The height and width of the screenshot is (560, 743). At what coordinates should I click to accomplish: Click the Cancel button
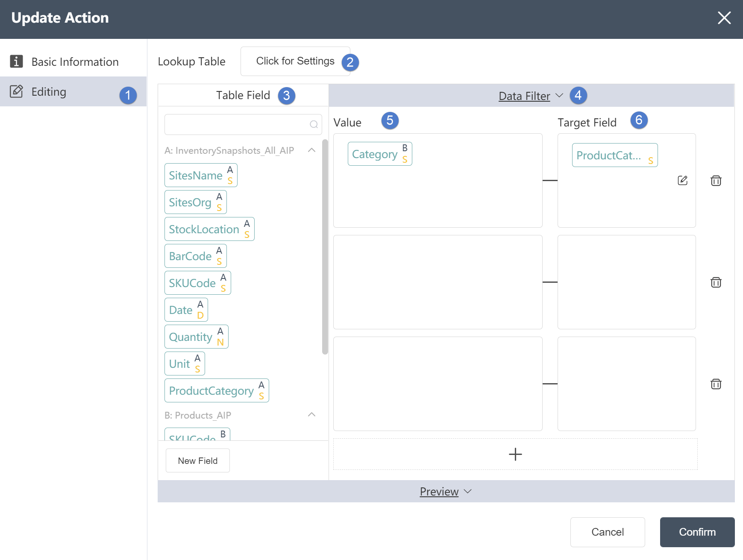607,532
